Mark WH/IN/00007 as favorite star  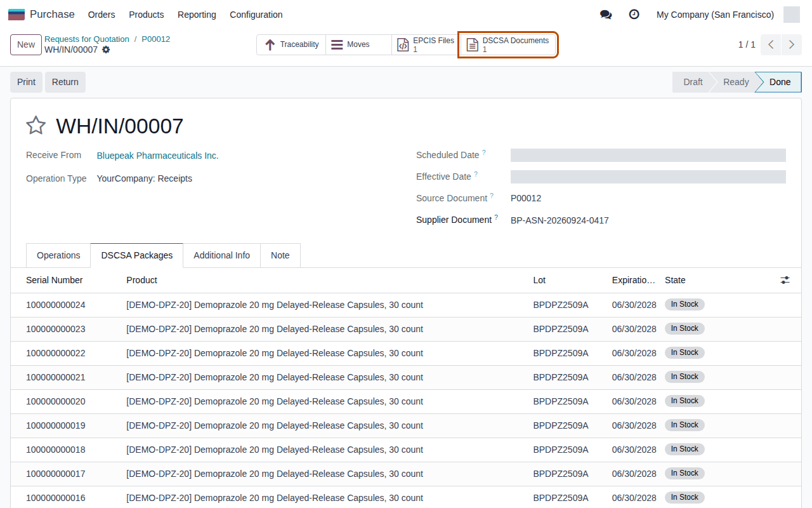[x=36, y=126]
